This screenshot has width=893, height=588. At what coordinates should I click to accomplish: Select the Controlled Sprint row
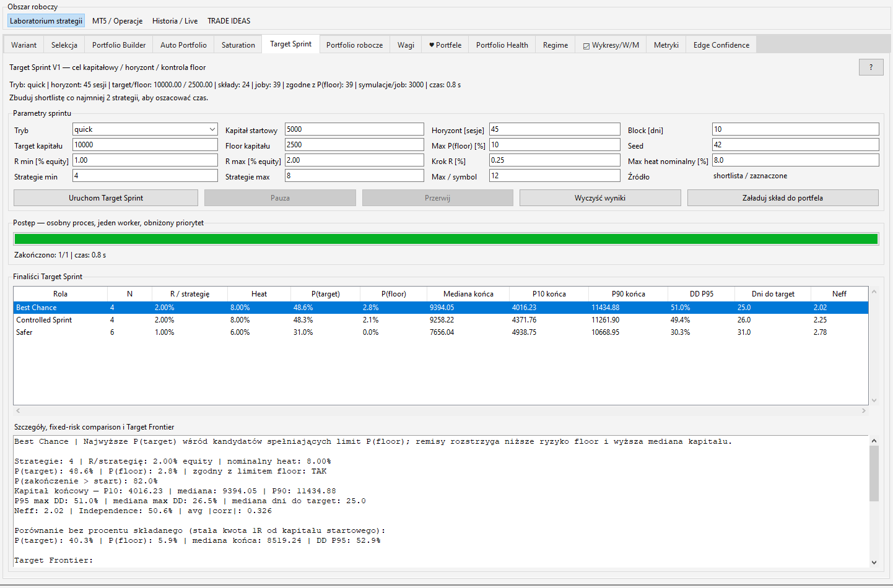(441, 320)
